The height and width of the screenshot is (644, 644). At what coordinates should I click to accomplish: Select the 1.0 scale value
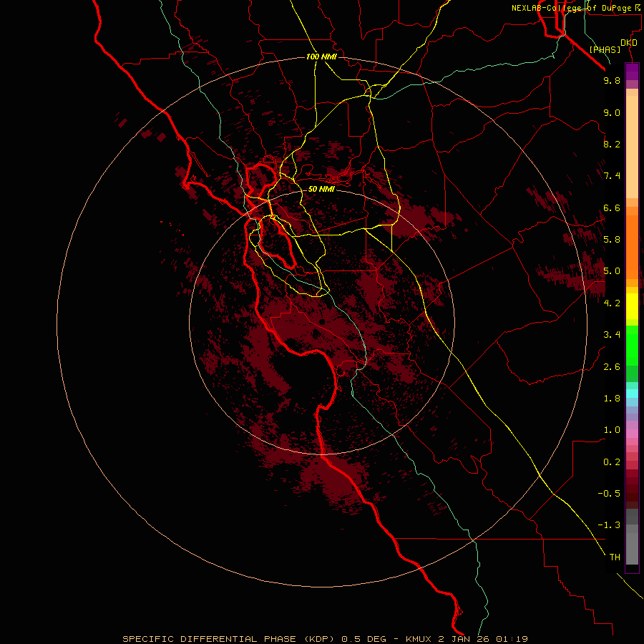(612, 430)
